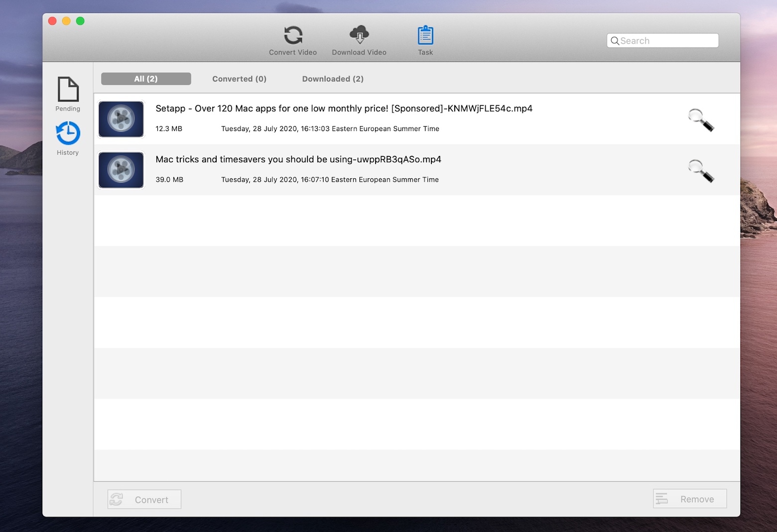Select the Mac tricks video thumbnail
Screen dimensions: 777x532
(121, 170)
